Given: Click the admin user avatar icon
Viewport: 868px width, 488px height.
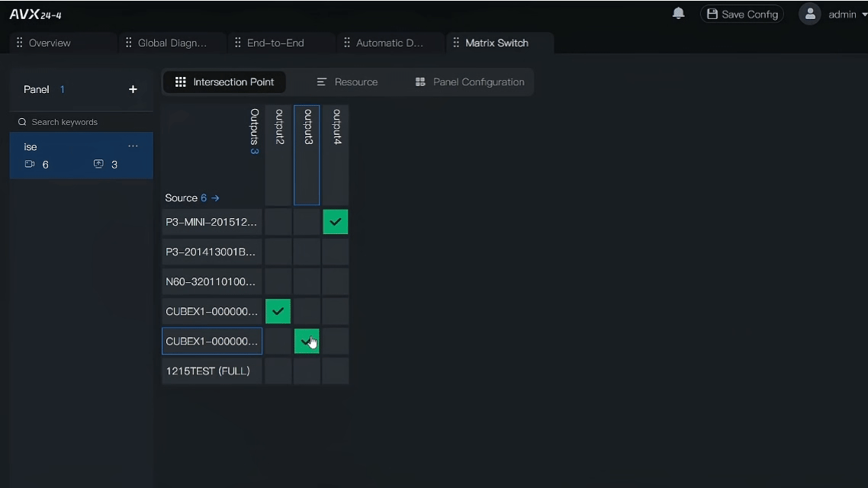Looking at the screenshot, I should [809, 14].
